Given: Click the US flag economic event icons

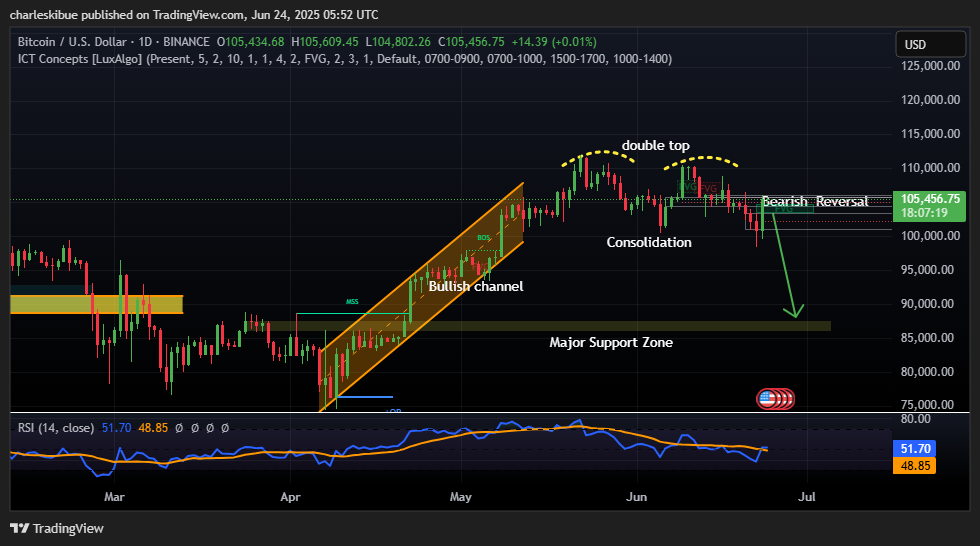Looking at the screenshot, I should coord(775,399).
